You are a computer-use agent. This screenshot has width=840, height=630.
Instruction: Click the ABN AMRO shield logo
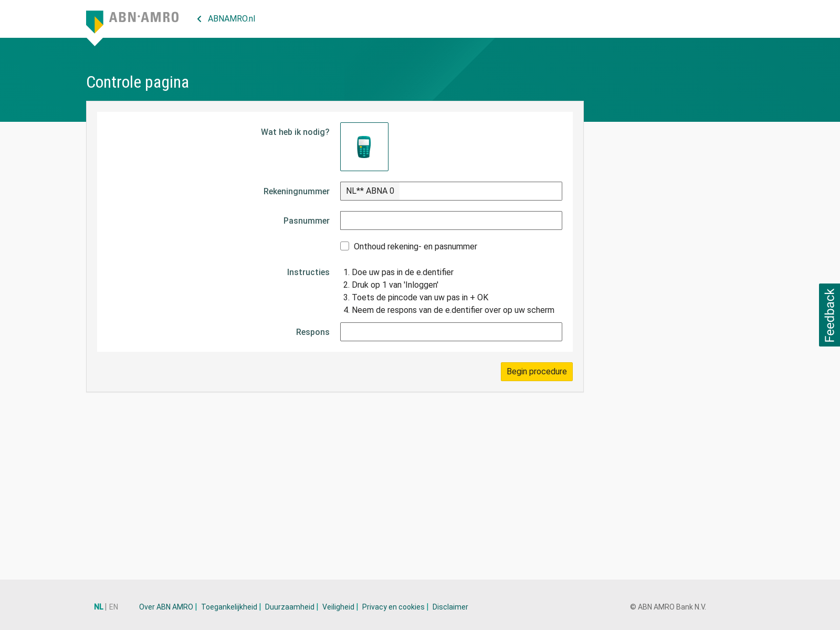[x=95, y=22]
